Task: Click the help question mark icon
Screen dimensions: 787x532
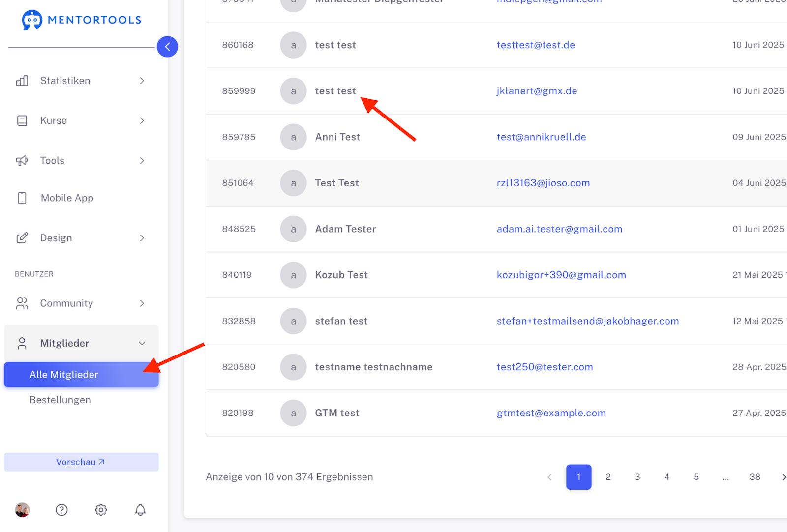Action: click(61, 510)
